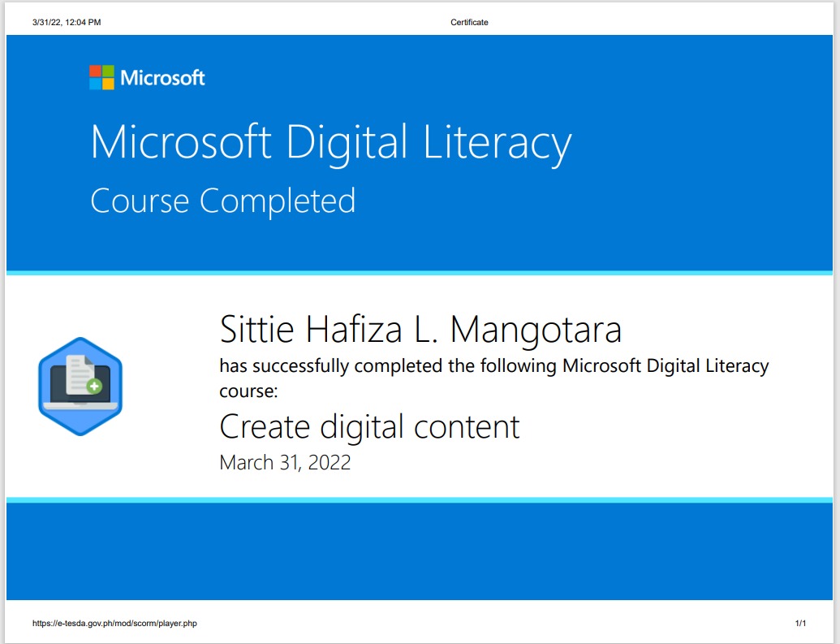This screenshot has height=644, width=840.
Task: Click the Microsoft four-square logo
Action: 101,77
